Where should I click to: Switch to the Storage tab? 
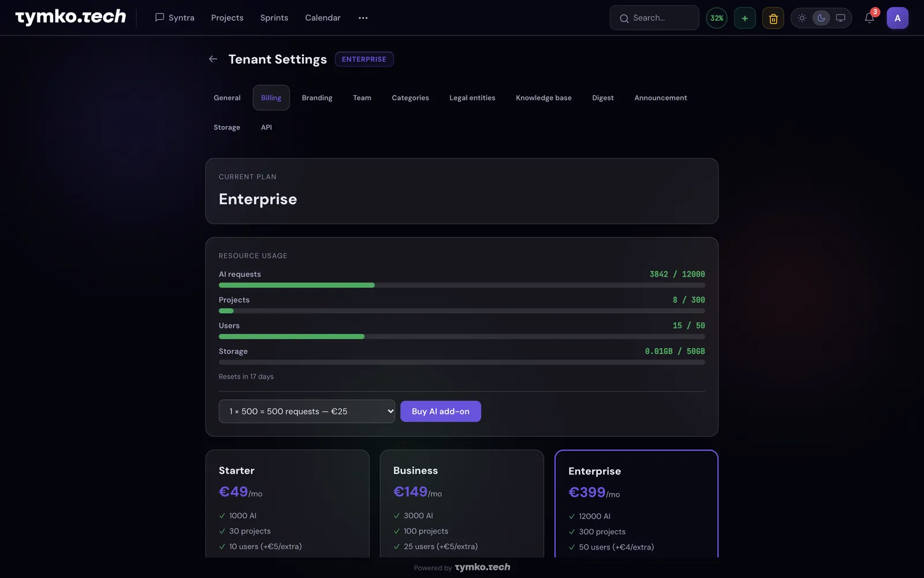227,127
